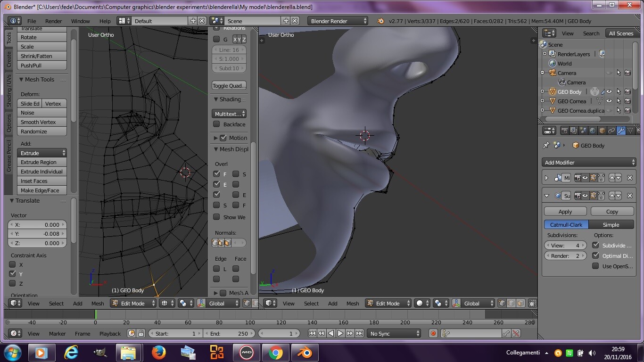
Task: Open the File menu
Action: point(32,21)
